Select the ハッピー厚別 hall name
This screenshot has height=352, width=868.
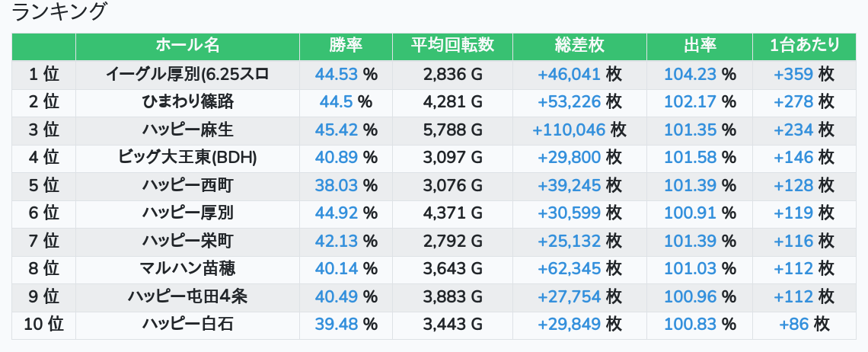coord(187,213)
